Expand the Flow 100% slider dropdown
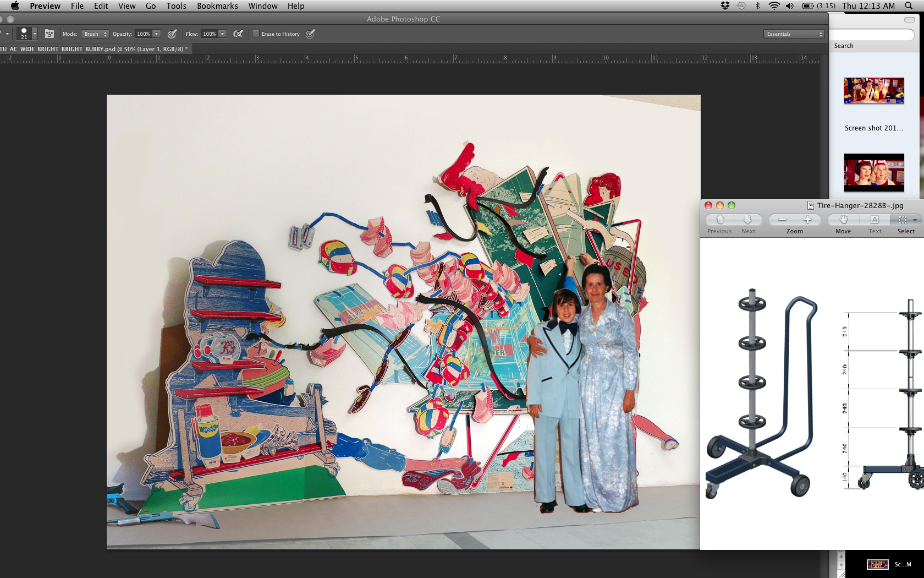The height and width of the screenshot is (578, 924). 223,34
